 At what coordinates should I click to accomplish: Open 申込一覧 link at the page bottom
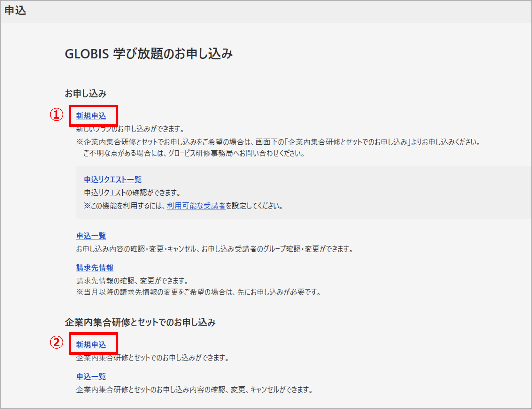pyautogui.click(x=91, y=376)
